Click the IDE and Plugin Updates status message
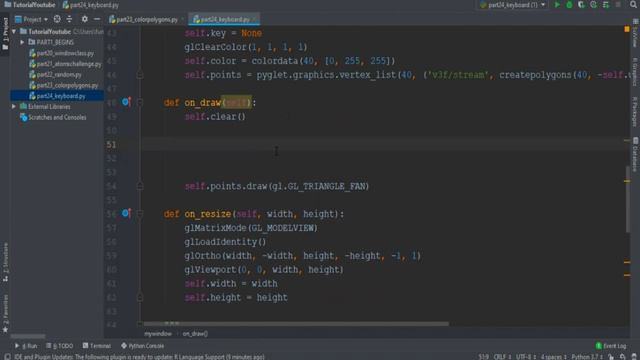640x360 pixels. coord(139,357)
